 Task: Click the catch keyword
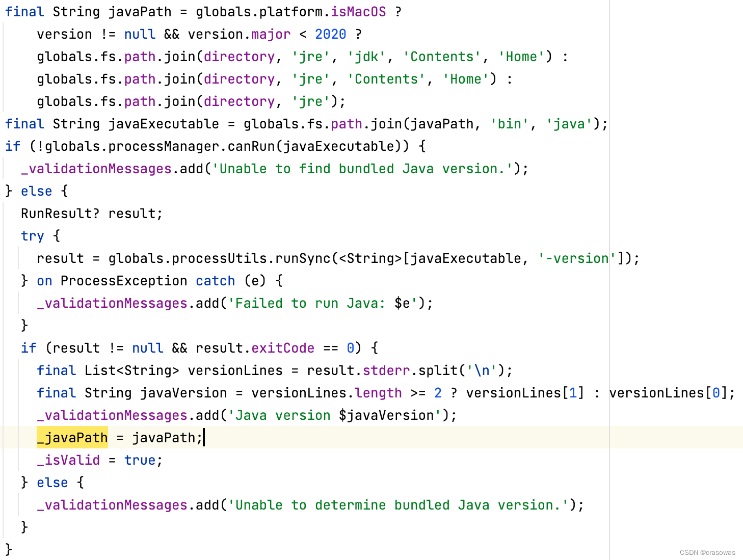[215, 281]
